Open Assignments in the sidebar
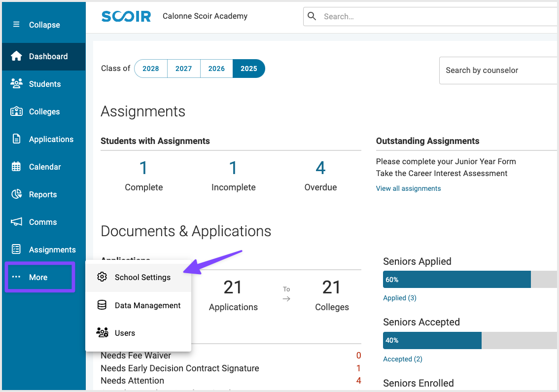 (x=44, y=249)
